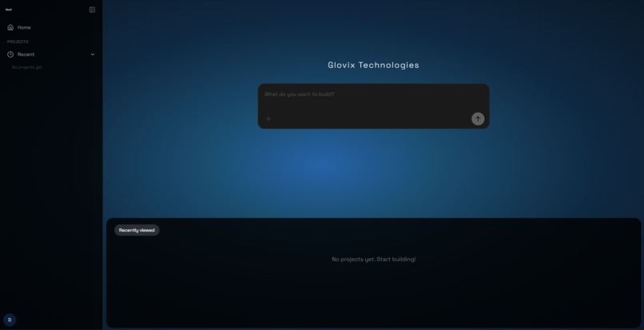Collapse the Recent list with the chevron
The height and width of the screenshot is (330, 644).
[x=93, y=54]
